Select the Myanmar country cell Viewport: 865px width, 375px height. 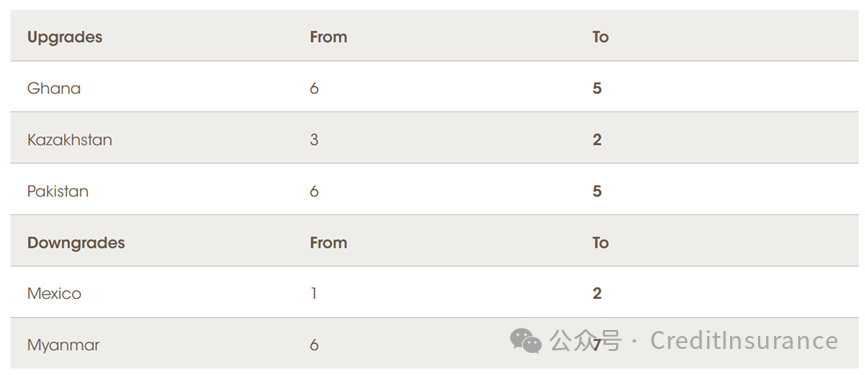pyautogui.click(x=63, y=345)
